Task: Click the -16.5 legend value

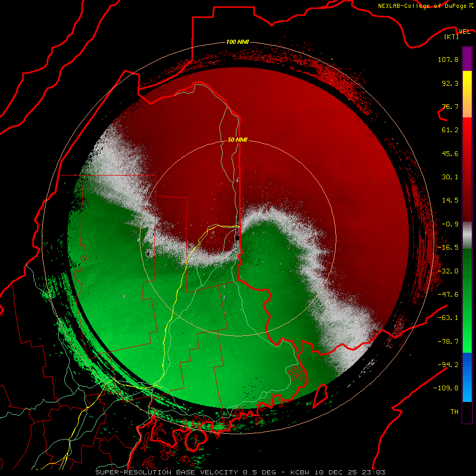Action: point(448,248)
